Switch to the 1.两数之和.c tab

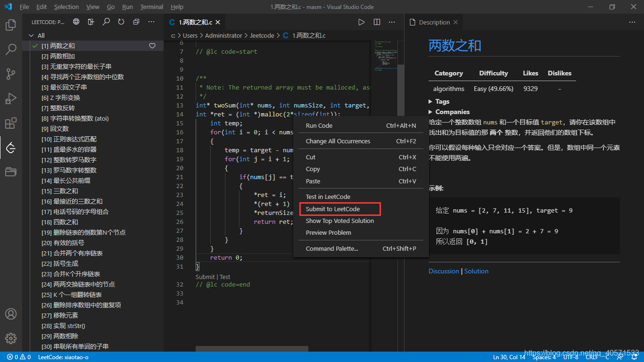click(x=195, y=22)
